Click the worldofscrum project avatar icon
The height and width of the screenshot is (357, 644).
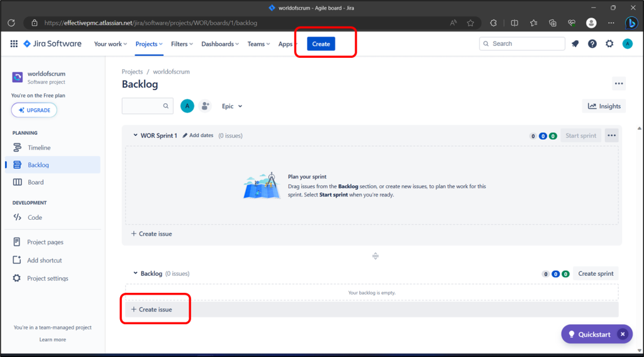[x=17, y=77]
